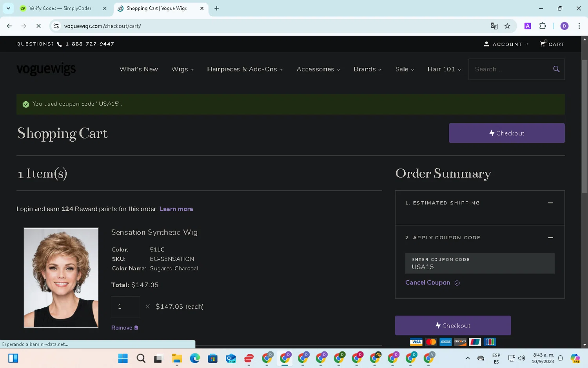The width and height of the screenshot is (588, 368).
Task: Collapse the Apply Coupon Code section
Action: [550, 237]
